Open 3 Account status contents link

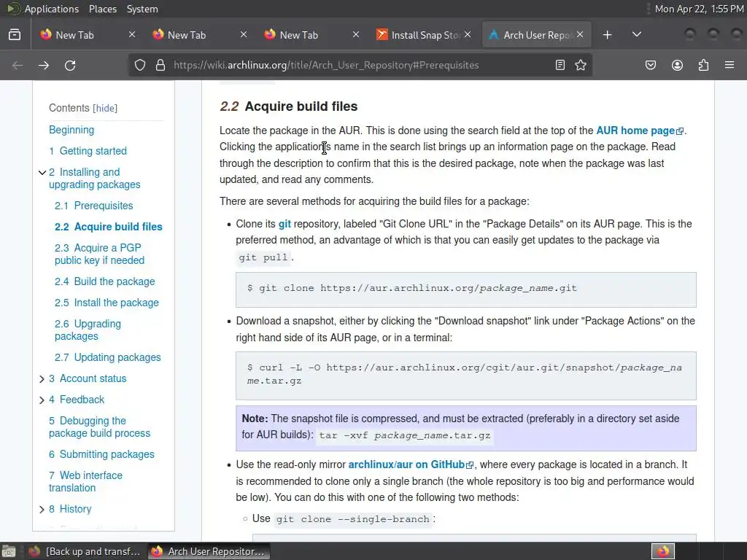pyautogui.click(x=88, y=378)
